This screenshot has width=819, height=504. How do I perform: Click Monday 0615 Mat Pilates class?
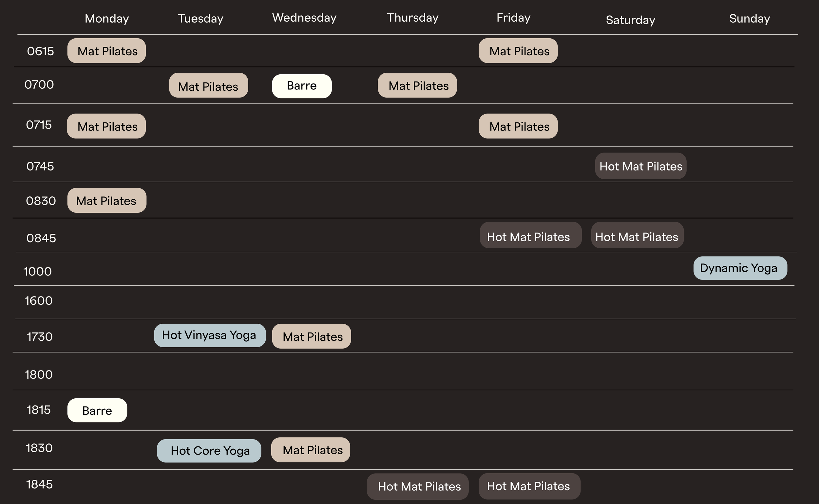click(x=106, y=51)
